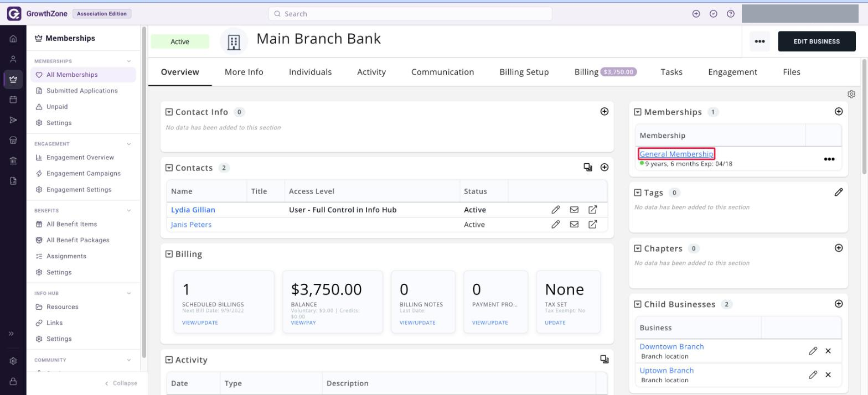
Task: Open the contacts person icon in left rail
Action: pyautogui.click(x=13, y=59)
